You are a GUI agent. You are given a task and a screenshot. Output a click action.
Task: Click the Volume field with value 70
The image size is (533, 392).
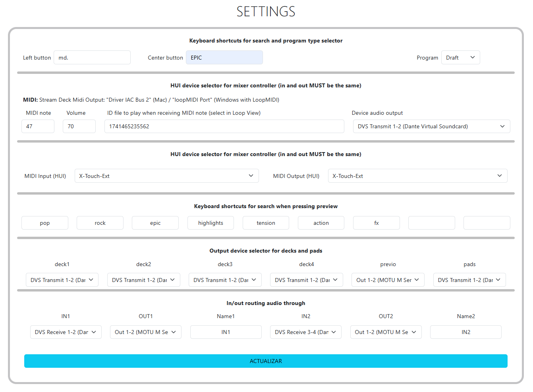pos(79,126)
